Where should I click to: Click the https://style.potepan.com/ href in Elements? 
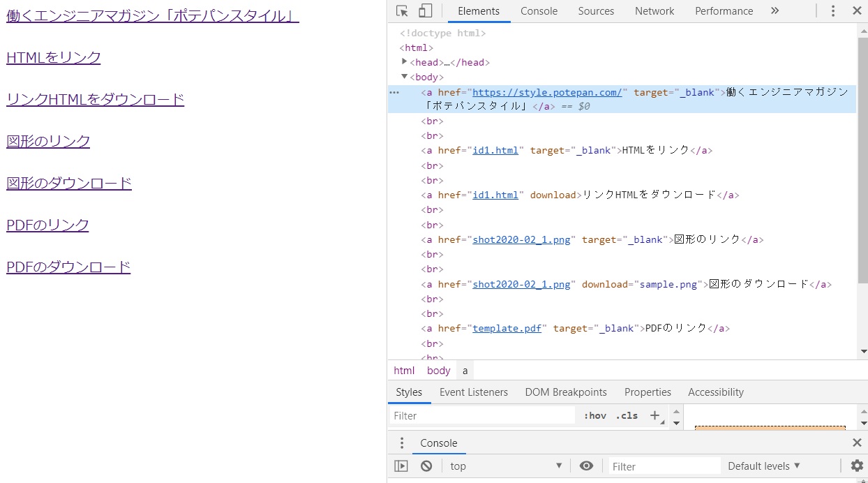pyautogui.click(x=547, y=92)
